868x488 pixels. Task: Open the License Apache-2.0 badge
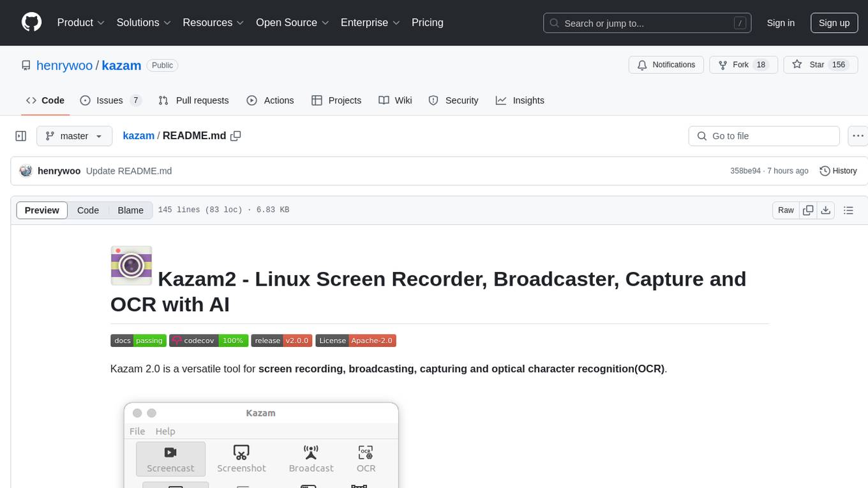pos(356,340)
